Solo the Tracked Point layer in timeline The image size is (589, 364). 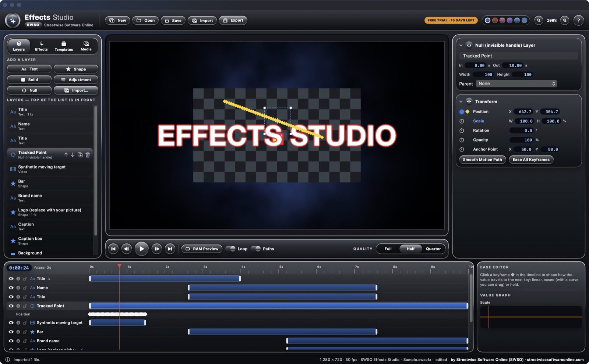click(18, 306)
